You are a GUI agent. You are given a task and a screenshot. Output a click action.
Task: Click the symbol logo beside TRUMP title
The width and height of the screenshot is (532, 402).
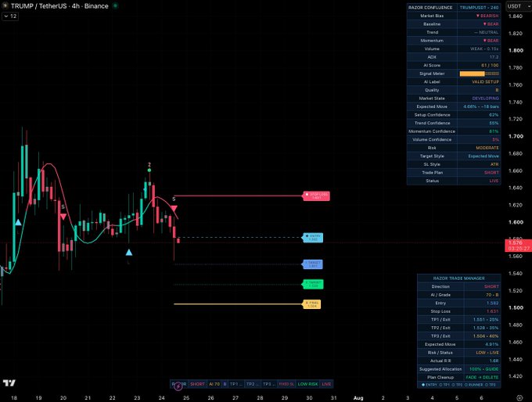click(5, 5)
